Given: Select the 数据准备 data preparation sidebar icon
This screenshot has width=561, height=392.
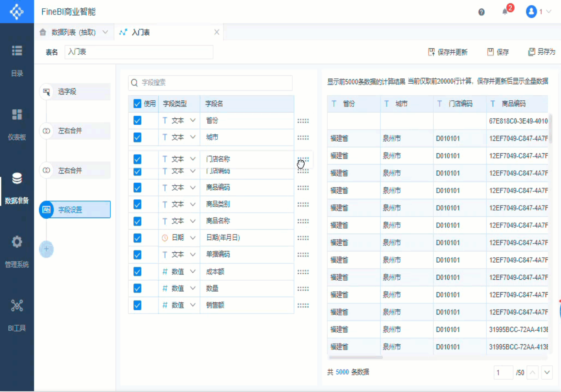Looking at the screenshot, I should point(17,178).
